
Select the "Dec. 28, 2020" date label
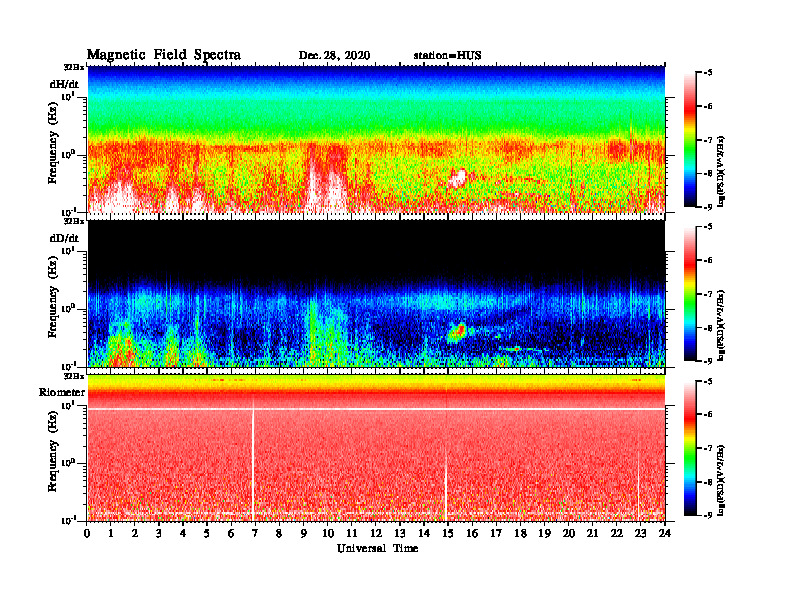(x=334, y=56)
